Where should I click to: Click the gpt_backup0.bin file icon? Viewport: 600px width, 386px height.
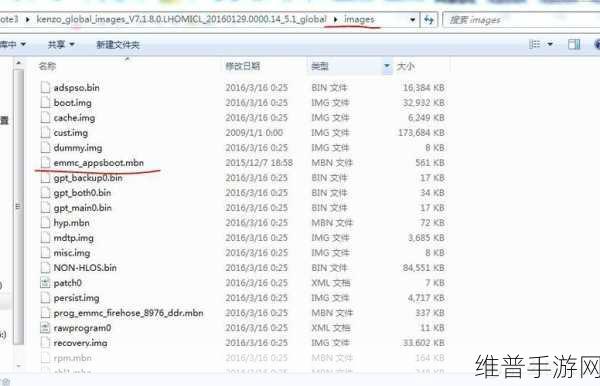click(x=45, y=178)
